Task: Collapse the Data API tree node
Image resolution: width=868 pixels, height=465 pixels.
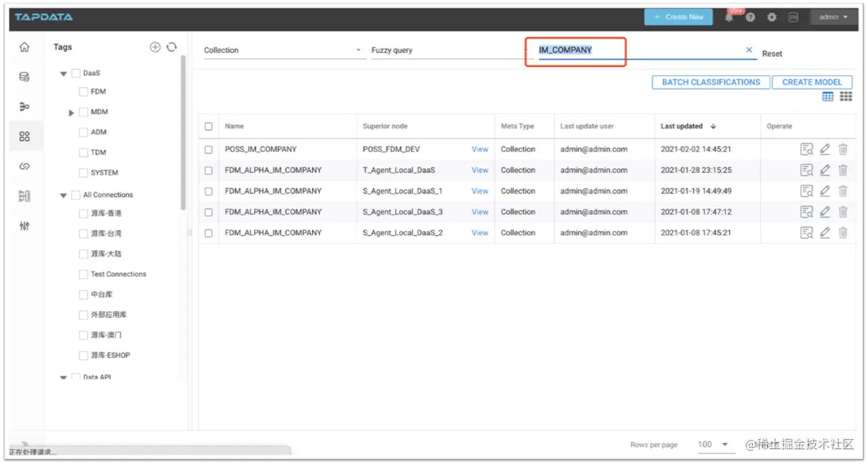Action: (x=64, y=377)
